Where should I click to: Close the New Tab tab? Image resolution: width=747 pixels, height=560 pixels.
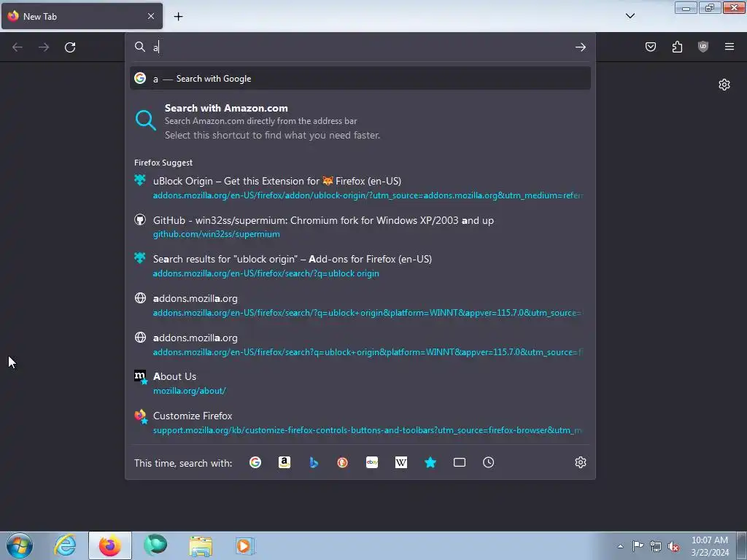151,16
